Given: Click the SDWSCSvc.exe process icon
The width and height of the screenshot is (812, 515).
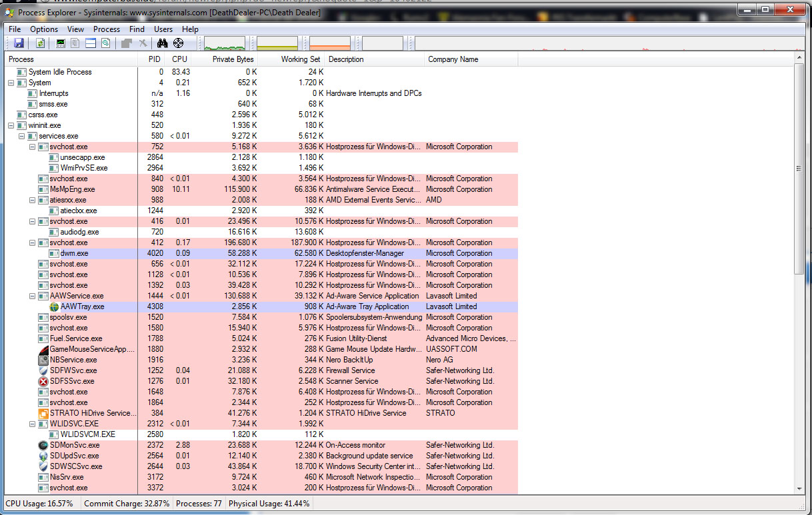Looking at the screenshot, I should (44, 466).
